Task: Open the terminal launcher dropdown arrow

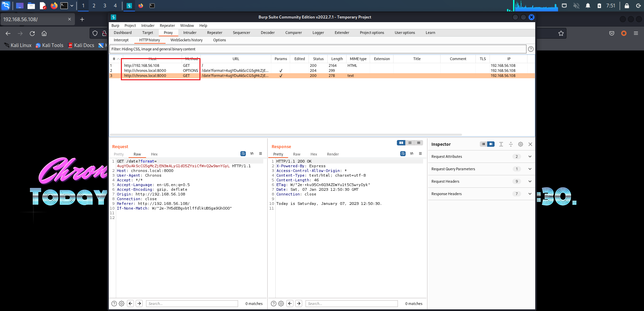Action: point(72,6)
